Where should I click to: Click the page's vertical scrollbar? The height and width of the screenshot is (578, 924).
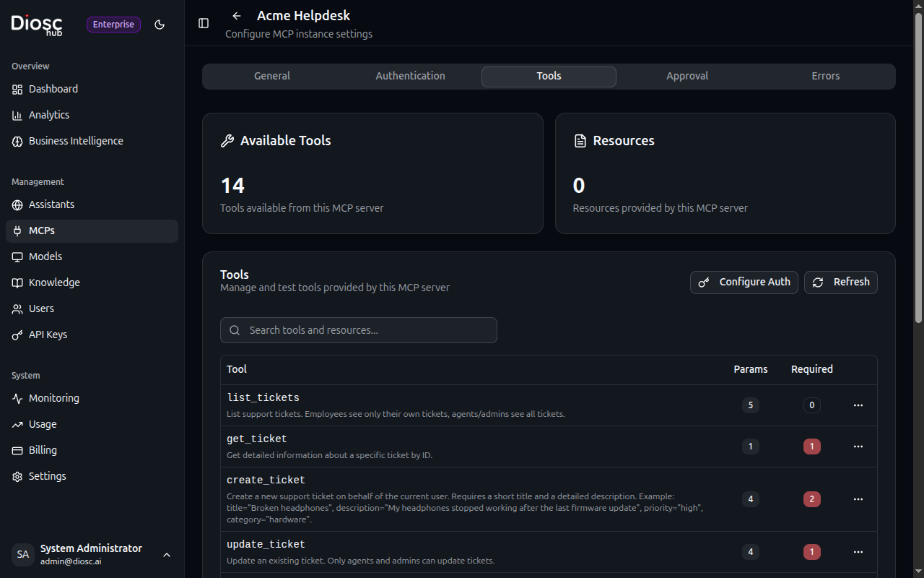(918, 166)
